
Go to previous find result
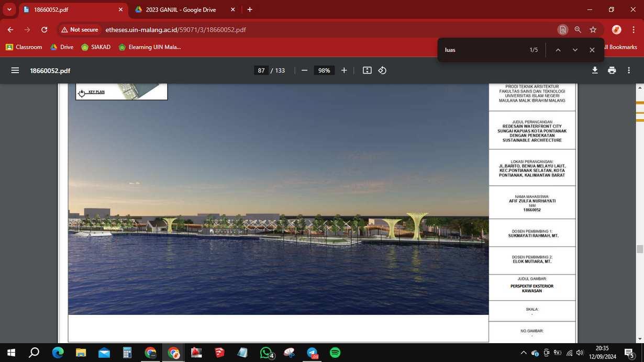[x=558, y=50]
